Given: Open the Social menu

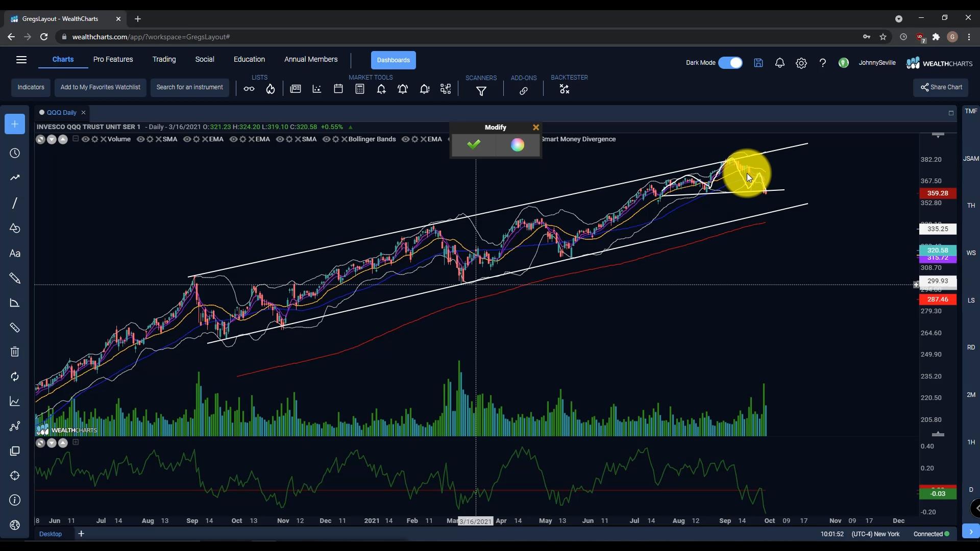Looking at the screenshot, I should click(205, 59).
